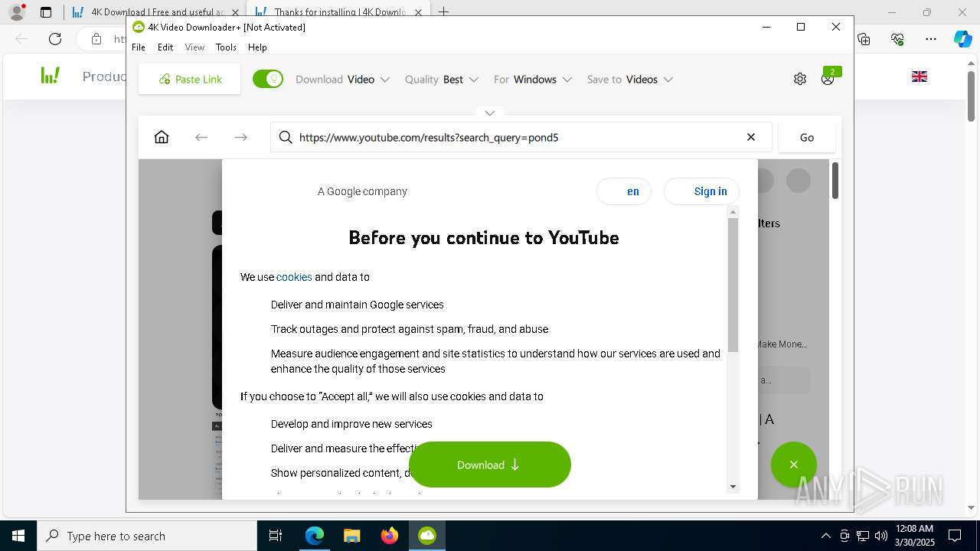The image size is (980, 551).
Task: Open Edge tab actions menu icon
Action: tap(46, 12)
